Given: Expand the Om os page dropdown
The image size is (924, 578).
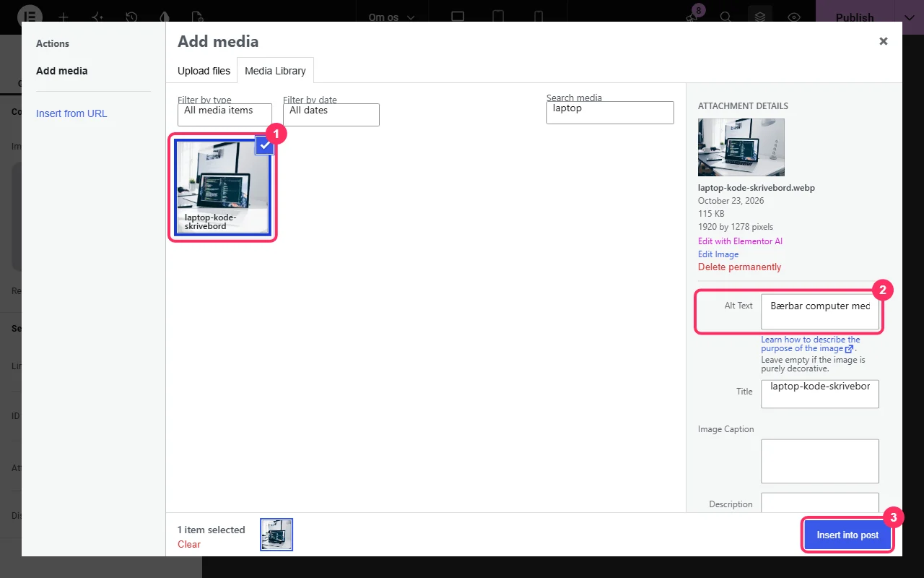Looking at the screenshot, I should pos(392,17).
